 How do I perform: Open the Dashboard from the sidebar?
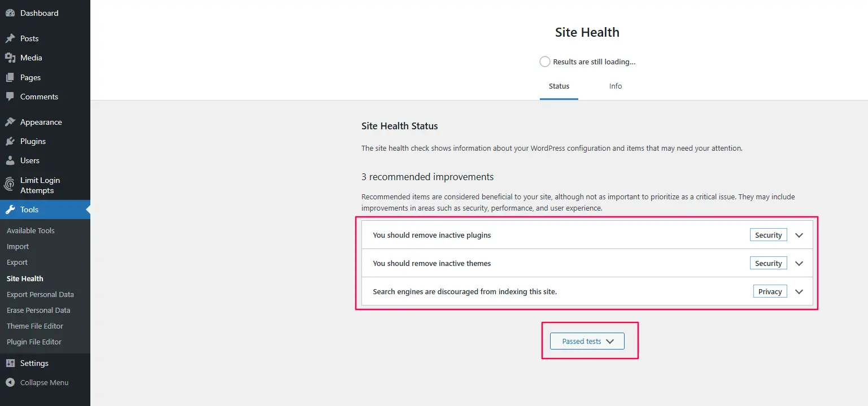pos(10,12)
